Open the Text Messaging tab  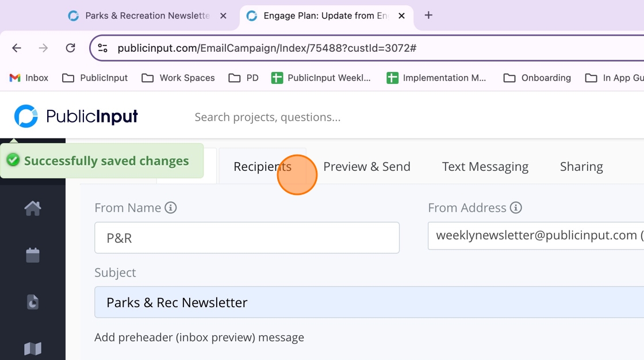pos(485,167)
